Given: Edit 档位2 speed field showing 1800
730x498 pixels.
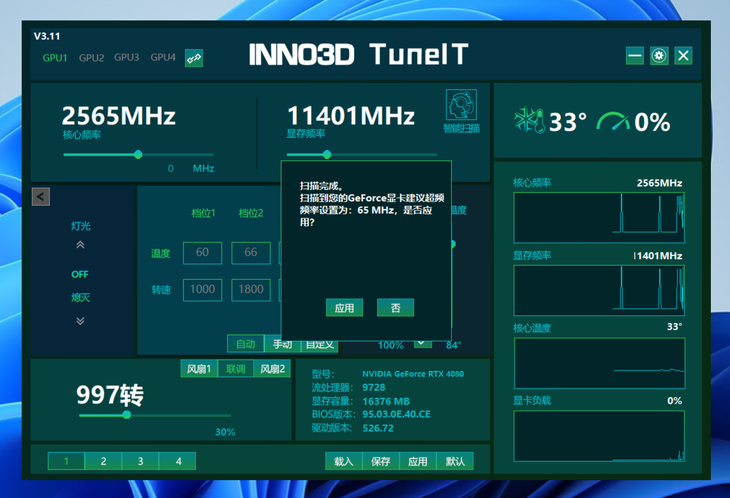Looking at the screenshot, I should pos(251,290).
